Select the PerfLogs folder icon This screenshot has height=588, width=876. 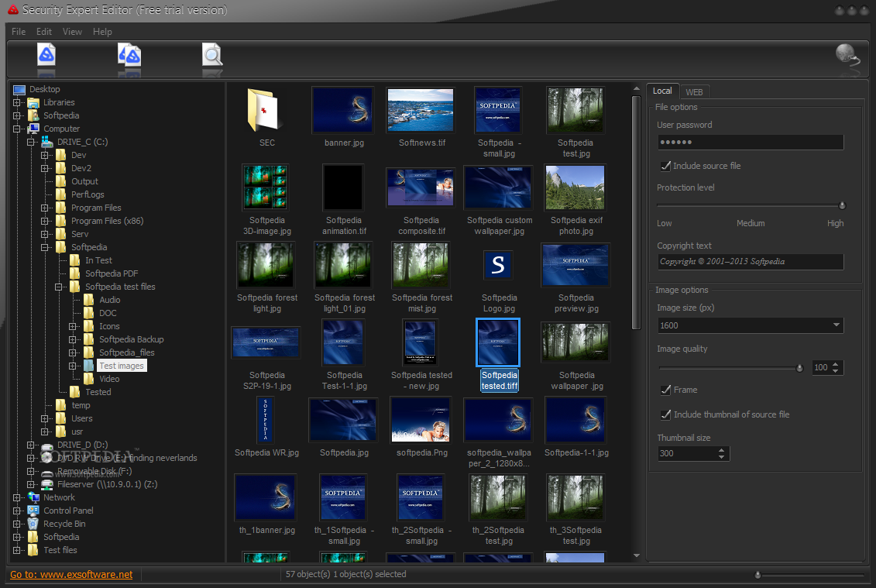tap(61, 194)
